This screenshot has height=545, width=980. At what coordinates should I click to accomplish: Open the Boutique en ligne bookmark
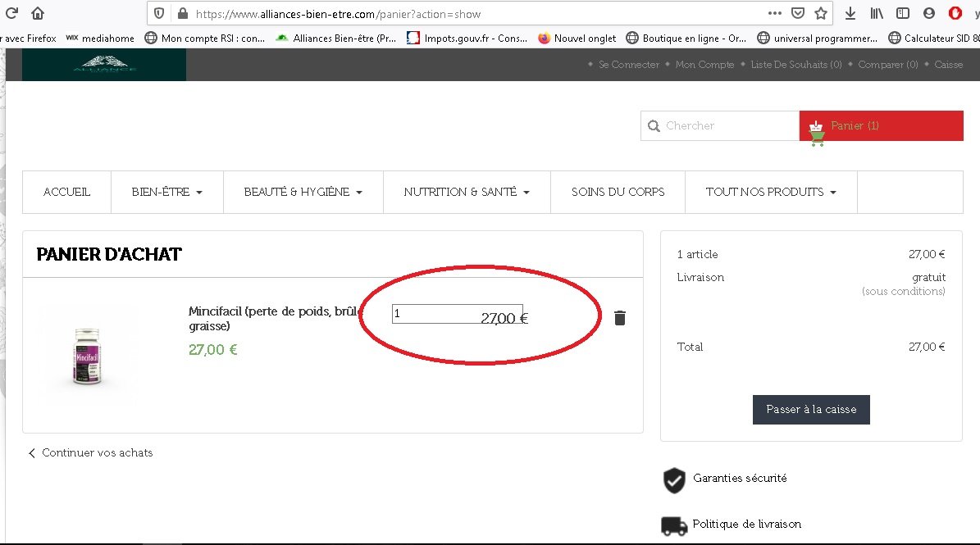point(686,38)
